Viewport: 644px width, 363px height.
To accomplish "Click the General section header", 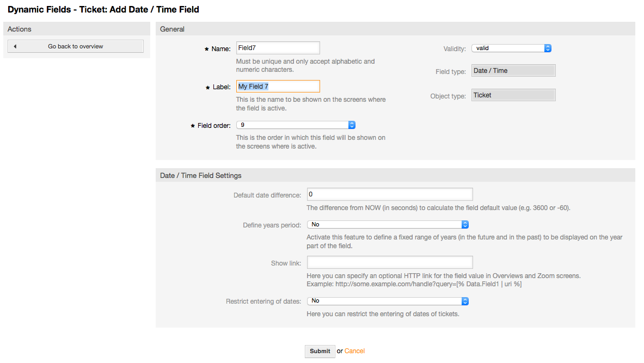I will 395,29.
